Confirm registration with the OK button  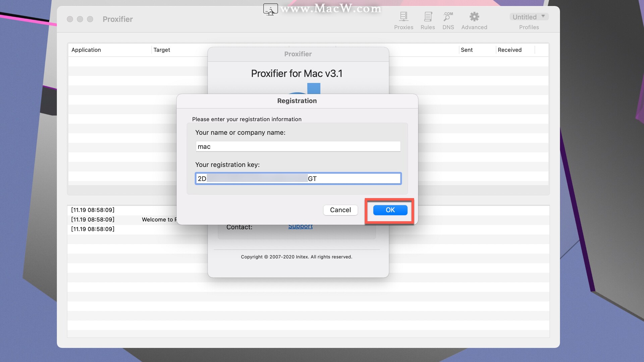point(389,210)
